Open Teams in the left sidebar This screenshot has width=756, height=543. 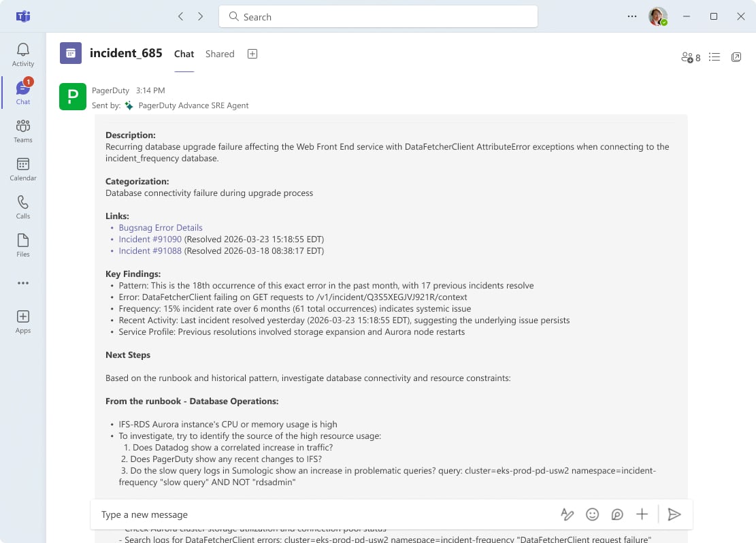(x=22, y=131)
